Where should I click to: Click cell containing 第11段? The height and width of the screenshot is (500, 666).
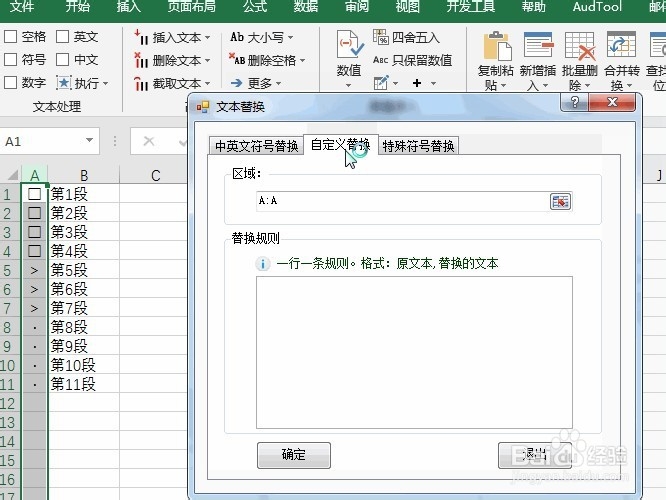[x=84, y=384]
